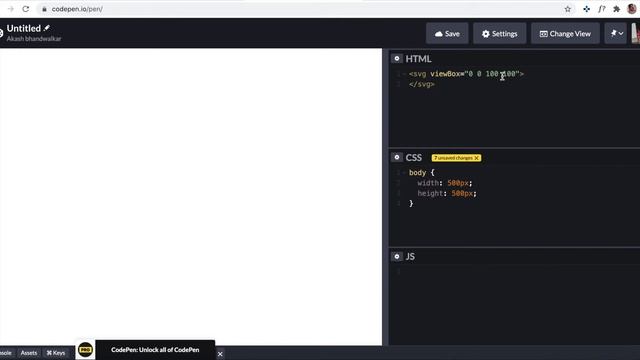Open pen Settings
This screenshot has height=360, width=640.
[x=499, y=34]
